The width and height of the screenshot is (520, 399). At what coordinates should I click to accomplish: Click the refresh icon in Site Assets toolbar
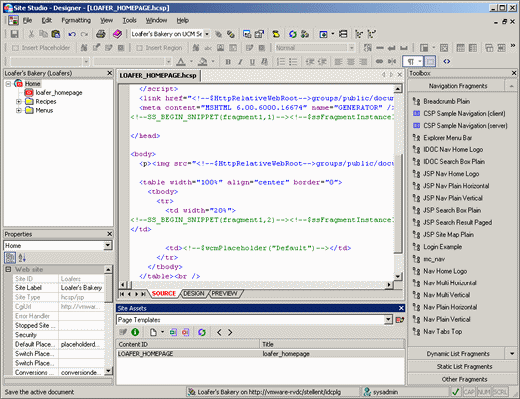[x=202, y=332]
